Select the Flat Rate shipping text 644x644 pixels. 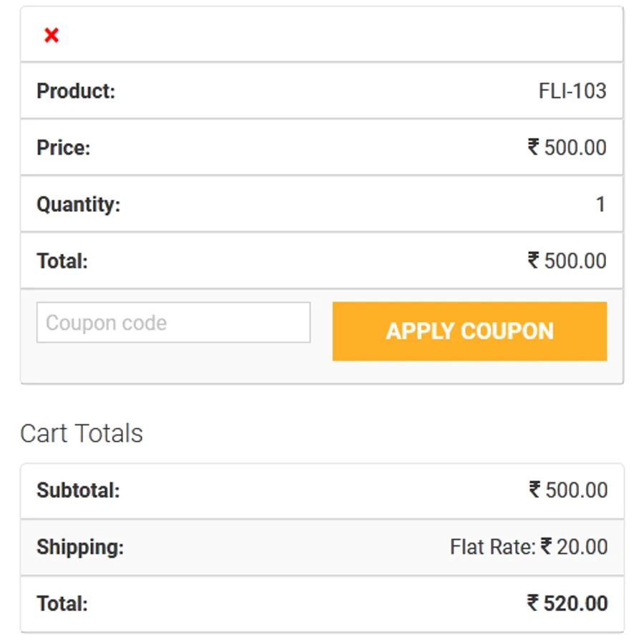point(492,547)
